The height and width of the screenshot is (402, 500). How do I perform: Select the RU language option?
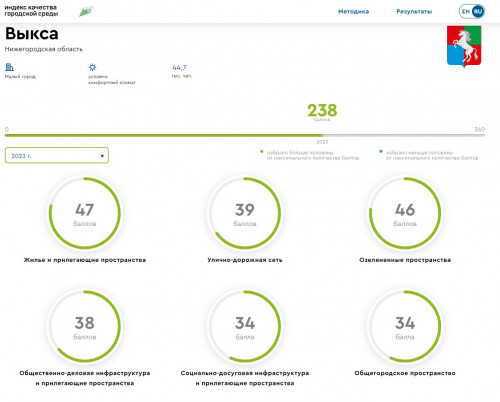(x=478, y=11)
